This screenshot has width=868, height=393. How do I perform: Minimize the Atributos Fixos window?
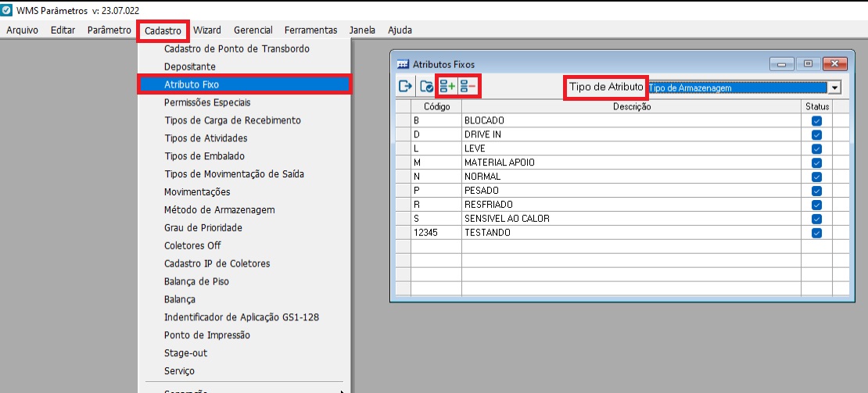782,64
